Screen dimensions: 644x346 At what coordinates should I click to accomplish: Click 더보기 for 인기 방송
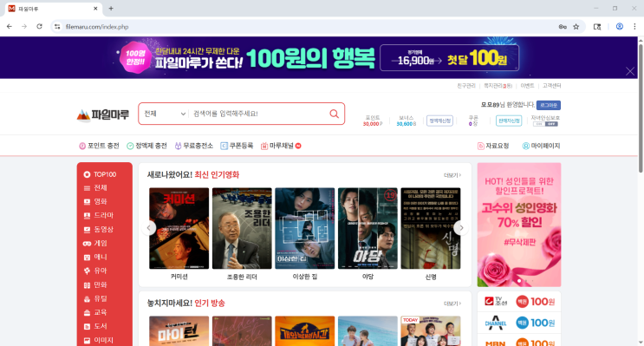pyautogui.click(x=452, y=304)
